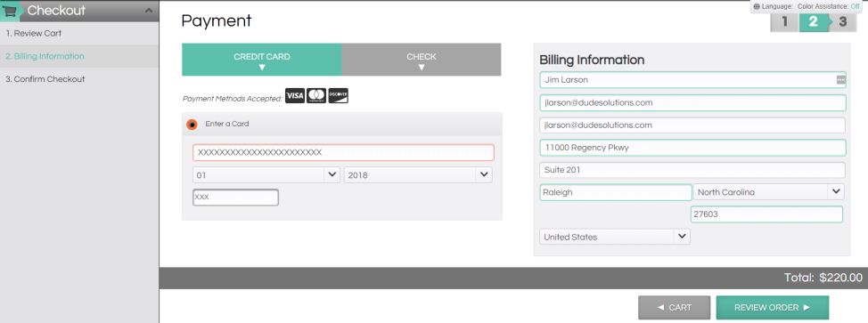The height and width of the screenshot is (323, 868).
Task: Click the Total $220.00 text
Action: [x=823, y=278]
